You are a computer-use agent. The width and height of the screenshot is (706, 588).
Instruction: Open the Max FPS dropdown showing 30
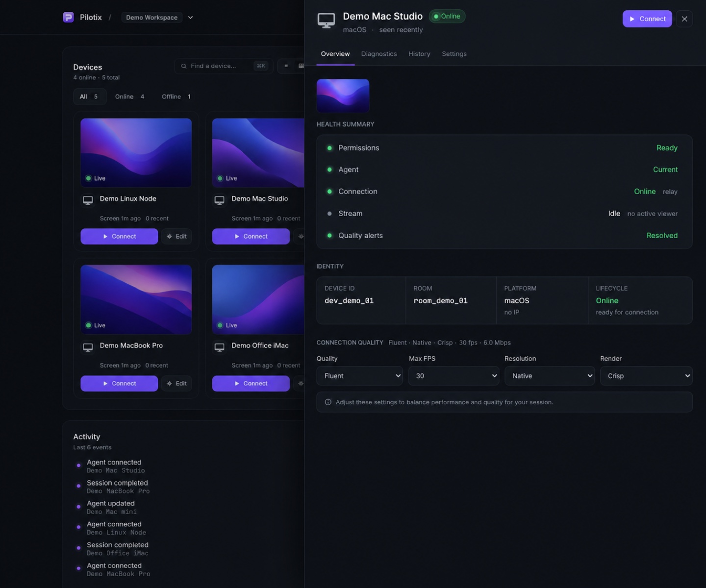(454, 376)
